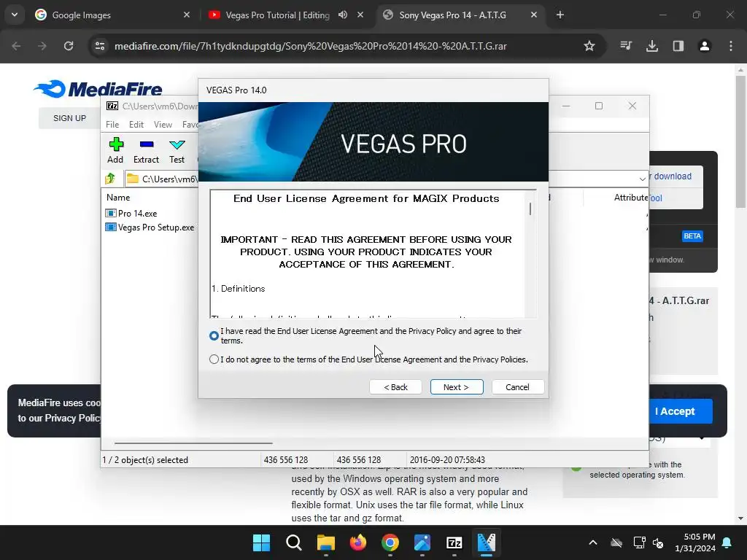This screenshot has width=747, height=560.
Task: Select the agree to license terms radio button
Action: pyautogui.click(x=214, y=335)
